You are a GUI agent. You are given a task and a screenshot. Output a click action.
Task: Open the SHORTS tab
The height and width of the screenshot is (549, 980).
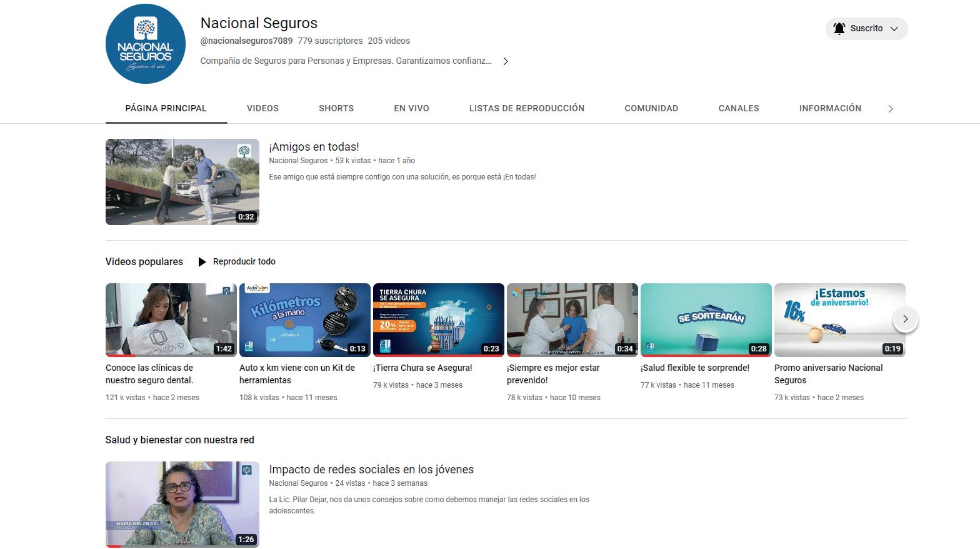(336, 108)
